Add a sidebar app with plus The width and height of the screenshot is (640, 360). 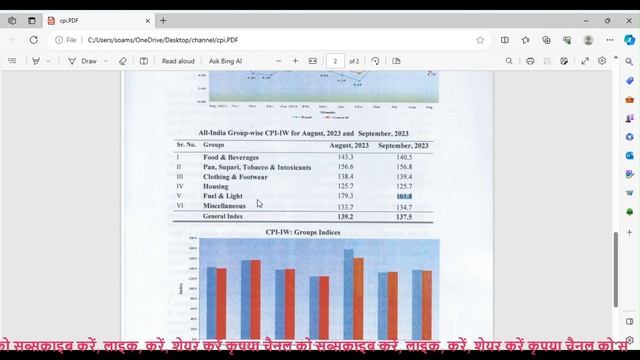(629, 232)
